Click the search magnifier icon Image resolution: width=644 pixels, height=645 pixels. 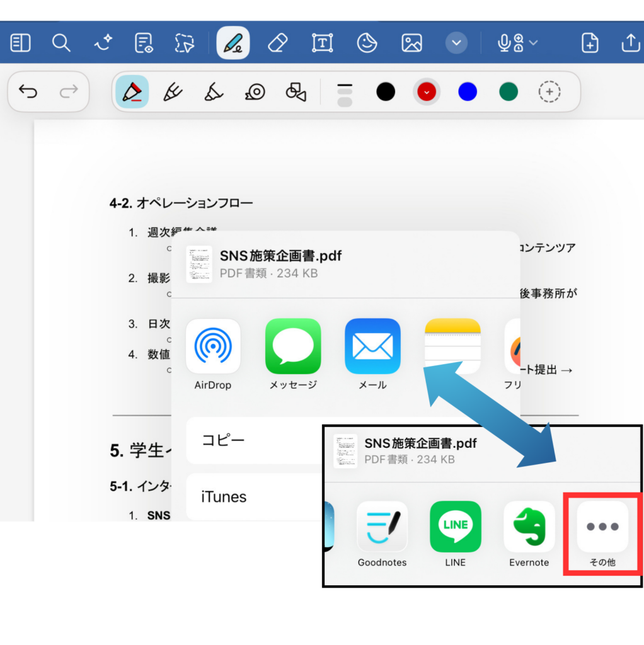(61, 43)
